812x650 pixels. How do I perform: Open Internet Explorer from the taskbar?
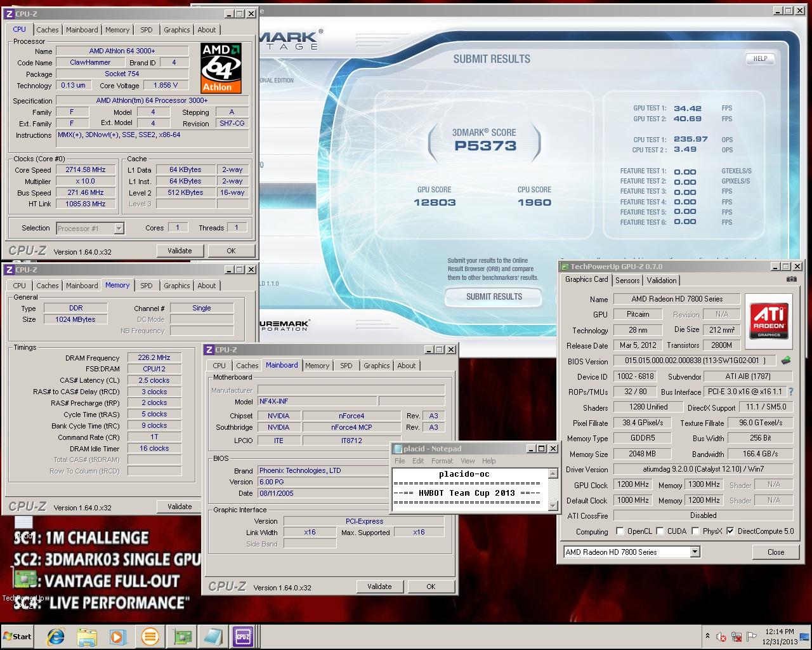[56, 636]
